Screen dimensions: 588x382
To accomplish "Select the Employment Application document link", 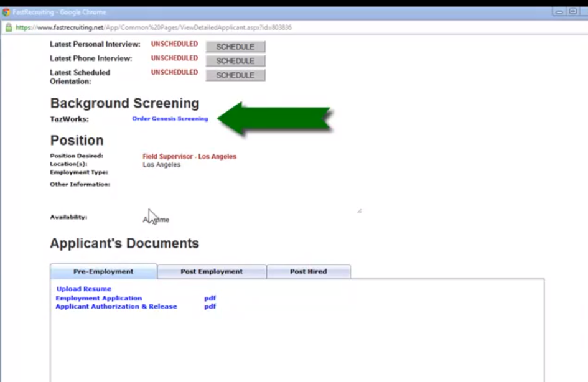I will [98, 298].
